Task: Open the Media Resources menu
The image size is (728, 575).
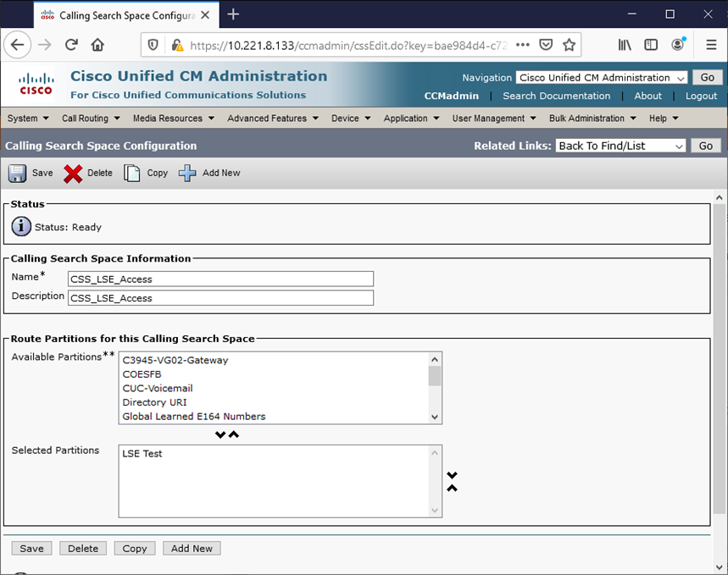Action: pyautogui.click(x=174, y=119)
